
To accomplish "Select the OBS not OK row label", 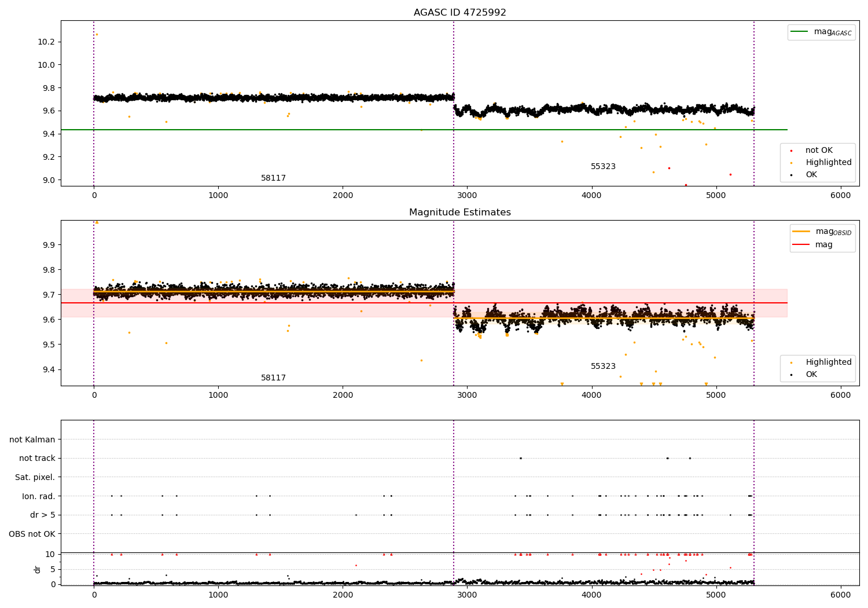I will [32, 534].
